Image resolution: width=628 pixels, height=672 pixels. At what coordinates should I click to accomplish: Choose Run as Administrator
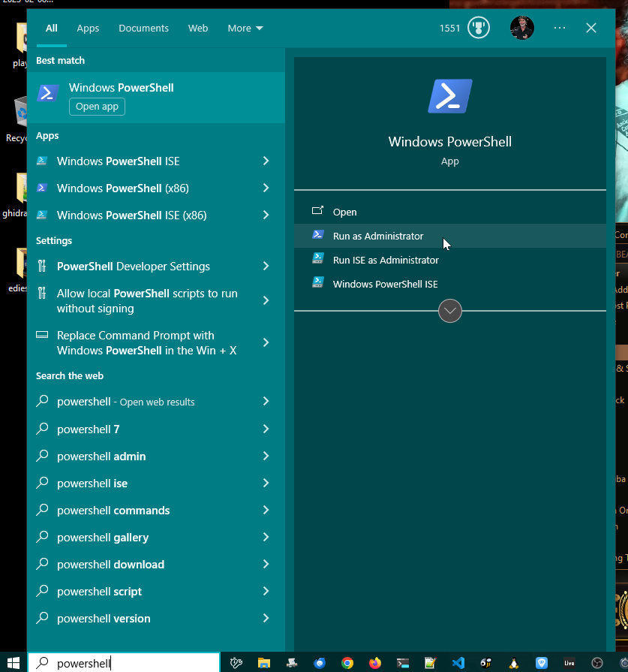pyautogui.click(x=378, y=236)
